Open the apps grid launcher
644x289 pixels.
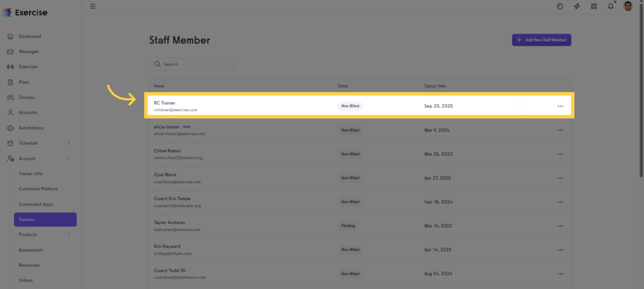point(594,6)
